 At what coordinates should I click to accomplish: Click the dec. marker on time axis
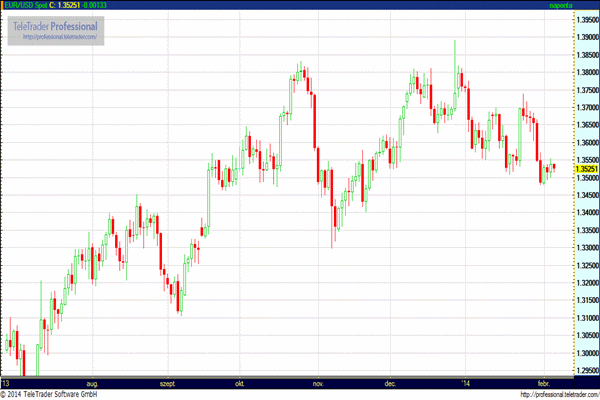[390, 384]
